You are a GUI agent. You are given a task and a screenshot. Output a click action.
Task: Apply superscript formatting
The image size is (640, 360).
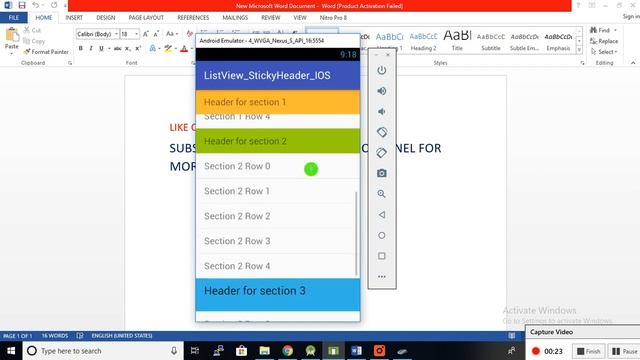(138, 49)
